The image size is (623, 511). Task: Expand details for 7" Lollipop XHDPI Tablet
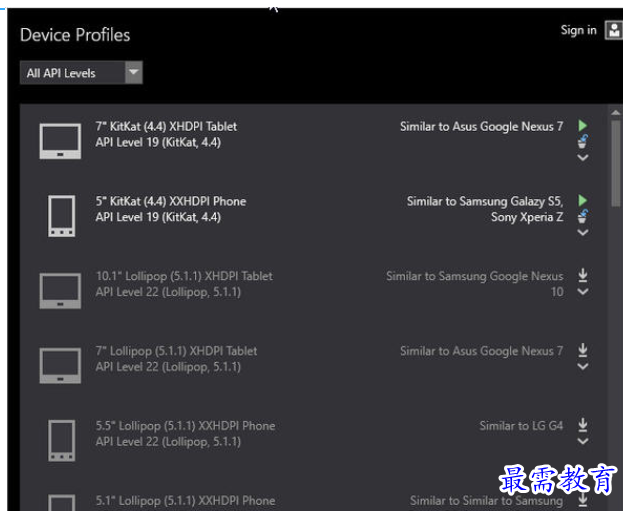pos(582,366)
